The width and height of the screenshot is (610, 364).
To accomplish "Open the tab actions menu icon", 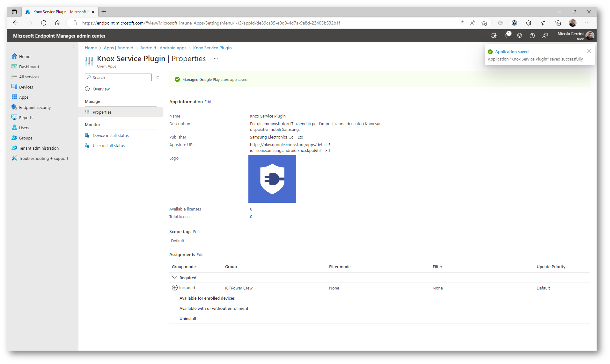I will pos(14,12).
